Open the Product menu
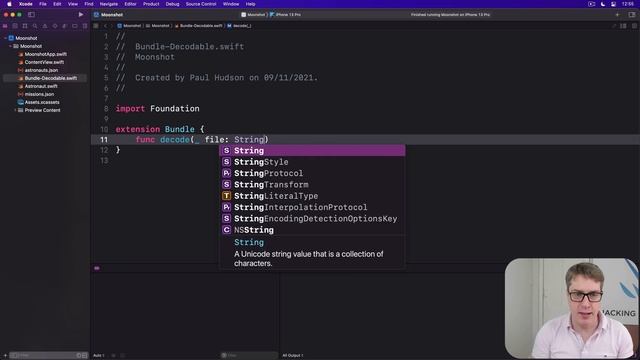Screen dimensions: 640x360 coord(151,4)
